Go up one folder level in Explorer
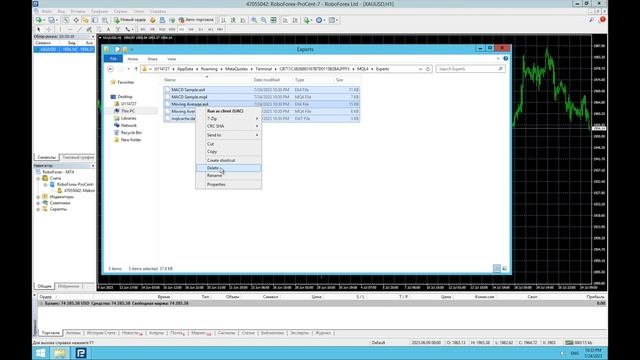The height and width of the screenshot is (360, 640). pyautogui.click(x=136, y=69)
